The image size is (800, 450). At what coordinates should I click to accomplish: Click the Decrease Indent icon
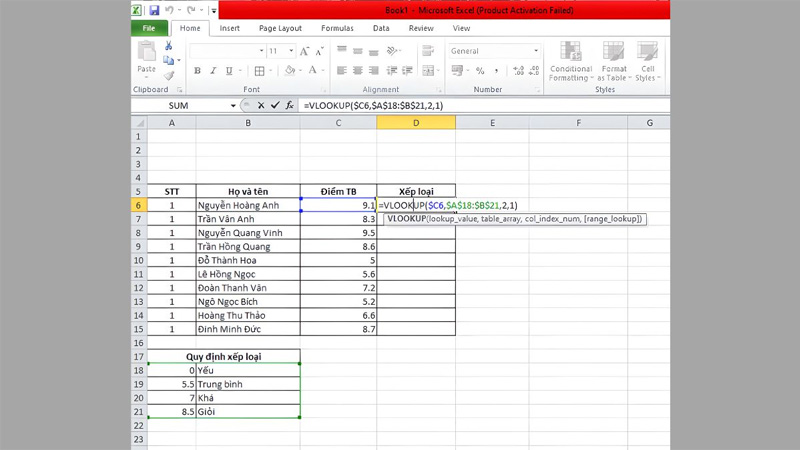(392, 70)
